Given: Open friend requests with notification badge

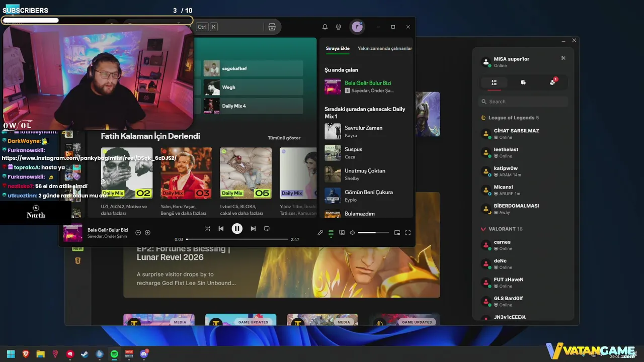Looking at the screenshot, I should pyautogui.click(x=552, y=82).
